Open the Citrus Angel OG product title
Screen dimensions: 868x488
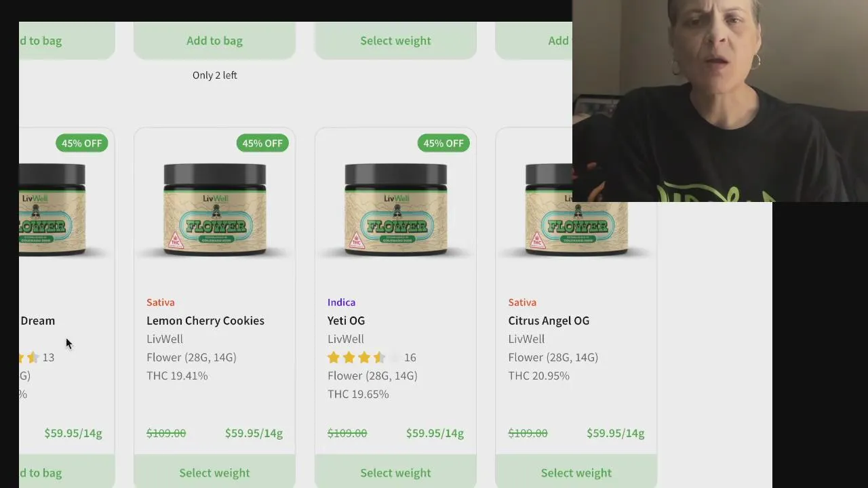[549, 321]
